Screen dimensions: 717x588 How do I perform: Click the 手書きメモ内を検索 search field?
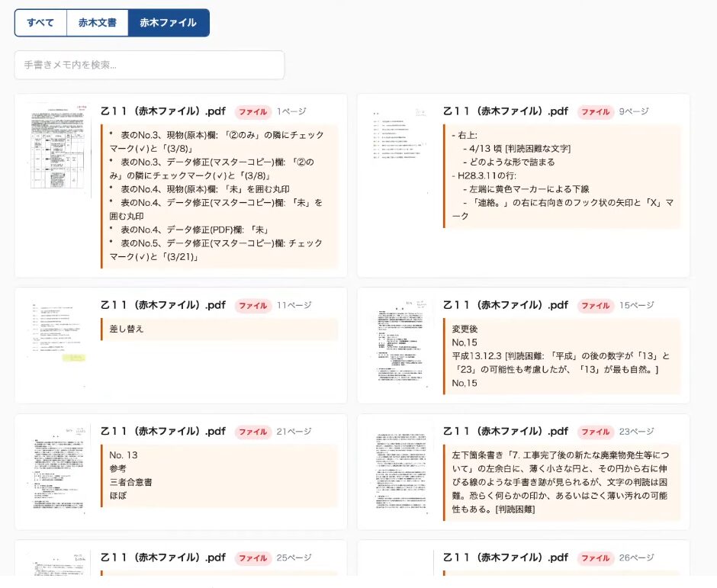click(x=150, y=65)
